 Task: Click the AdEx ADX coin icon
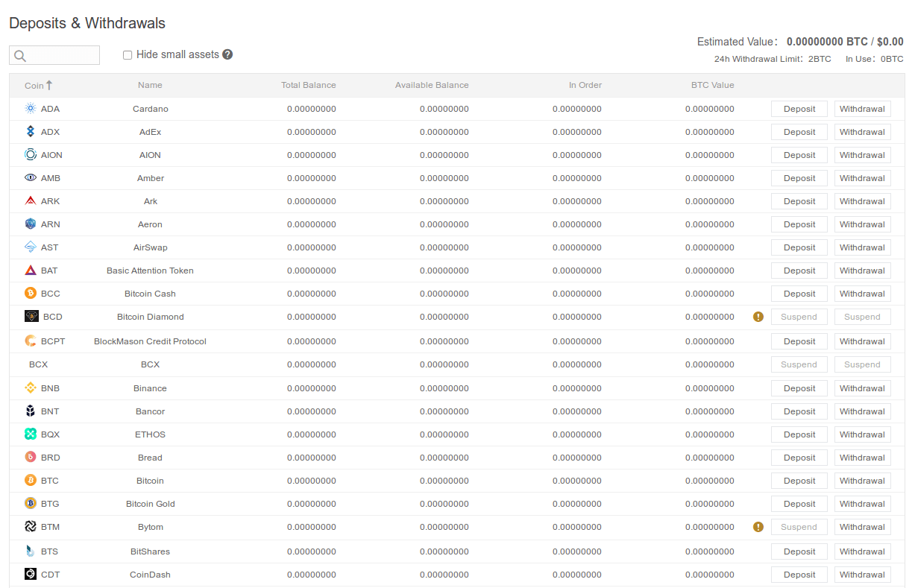click(31, 132)
